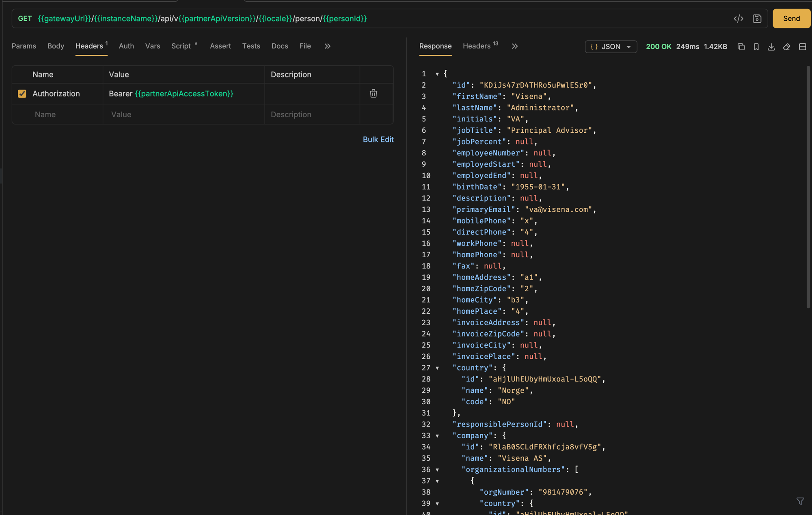Show more response tabs chevron
The image size is (812, 515).
coord(514,46)
